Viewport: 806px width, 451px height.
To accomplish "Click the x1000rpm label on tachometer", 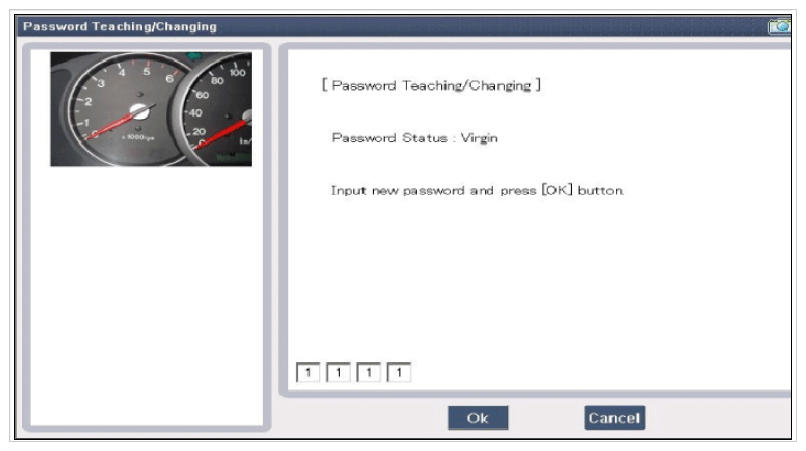I will (137, 137).
